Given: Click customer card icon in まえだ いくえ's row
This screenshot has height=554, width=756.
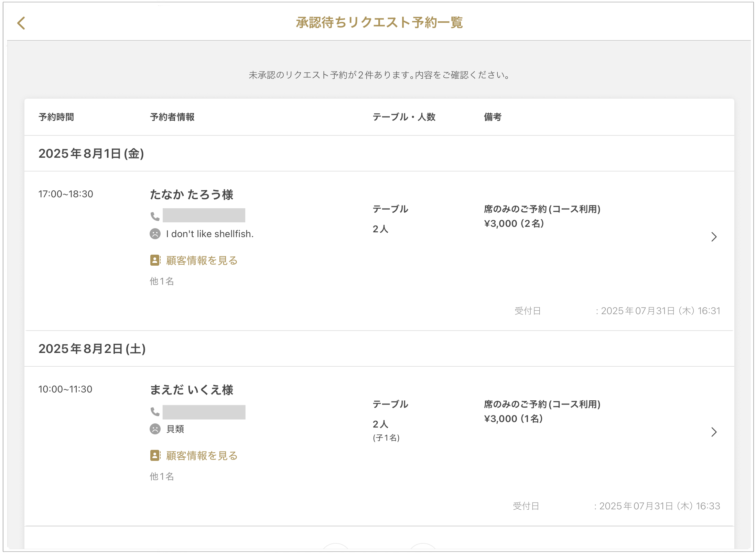Looking at the screenshot, I should pyautogui.click(x=155, y=455).
